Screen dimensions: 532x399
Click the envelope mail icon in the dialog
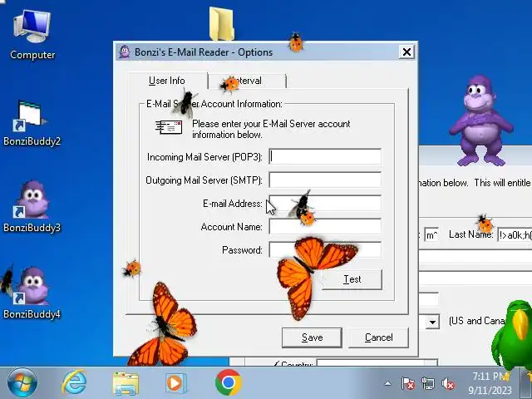coord(169,127)
